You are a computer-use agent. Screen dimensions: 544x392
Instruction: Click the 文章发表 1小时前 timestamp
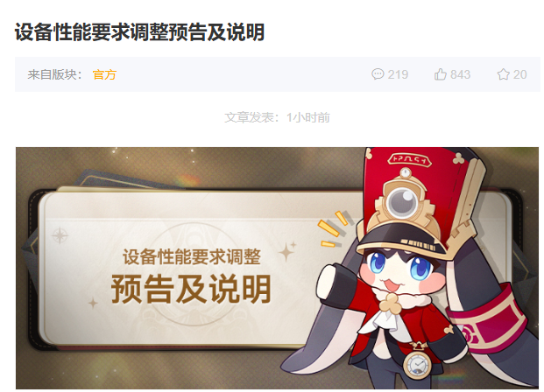[277, 117]
